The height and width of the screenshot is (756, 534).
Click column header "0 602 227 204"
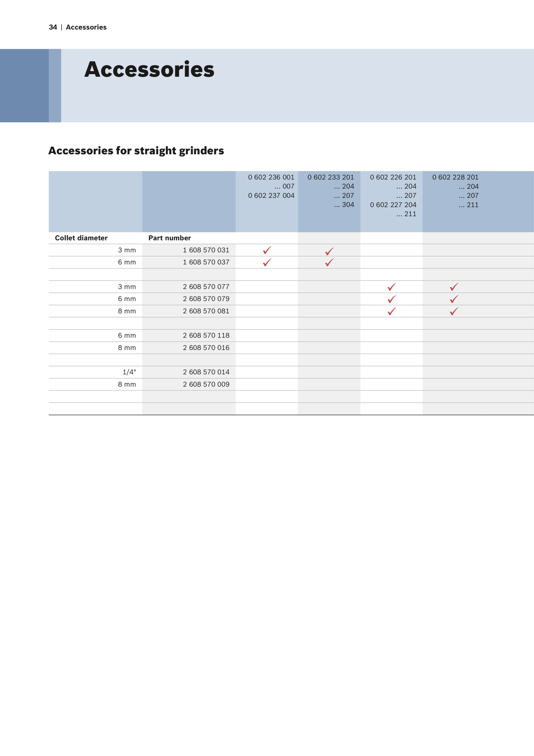[393, 205]
